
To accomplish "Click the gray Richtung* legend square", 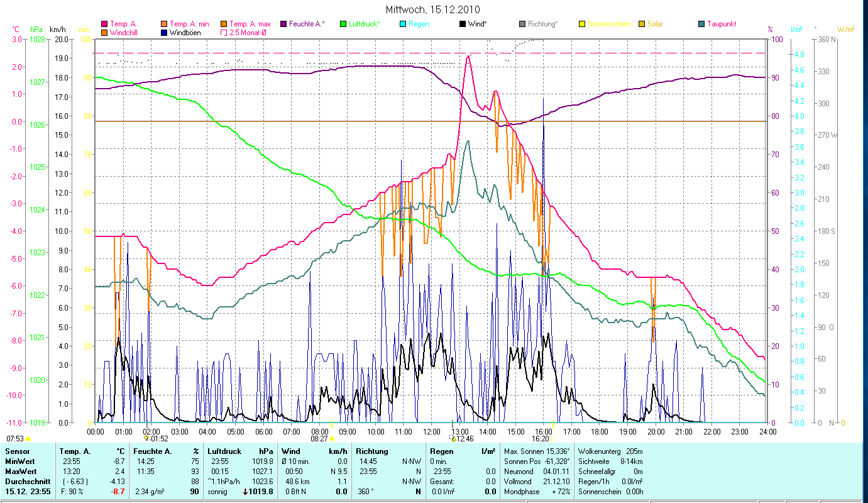I will click(522, 24).
